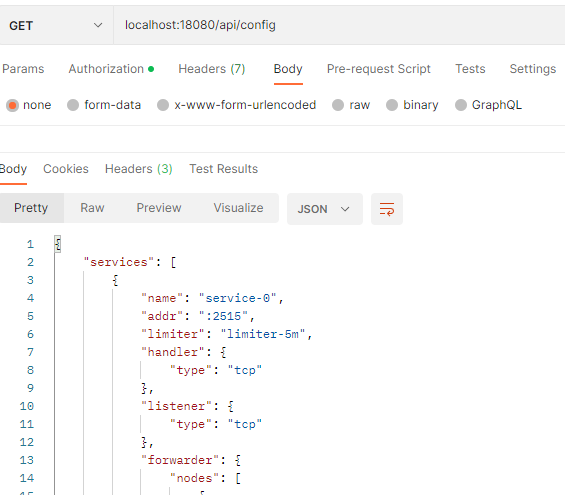The image size is (565, 495).
Task: Click the request URL field localhost:18080/api/config
Action: [x=339, y=25]
